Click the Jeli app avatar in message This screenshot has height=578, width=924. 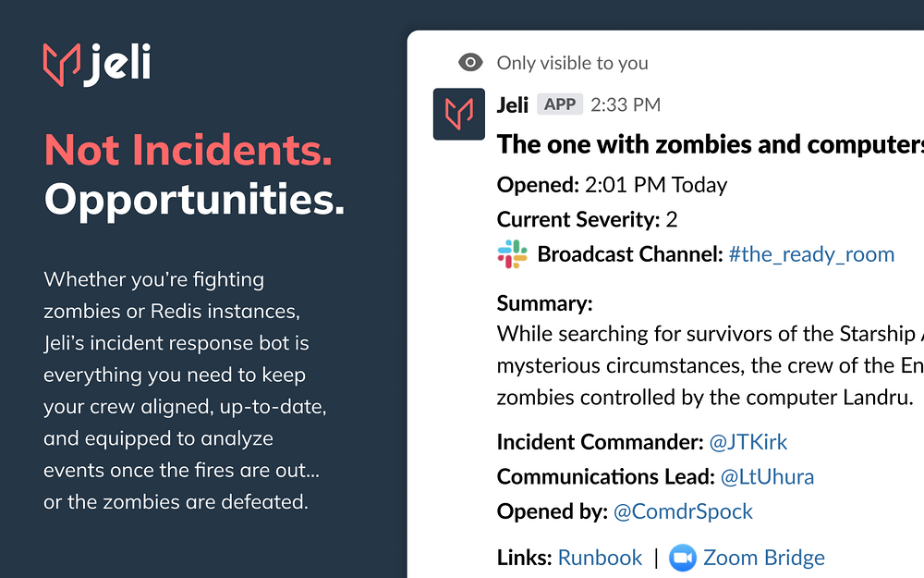[x=459, y=114]
